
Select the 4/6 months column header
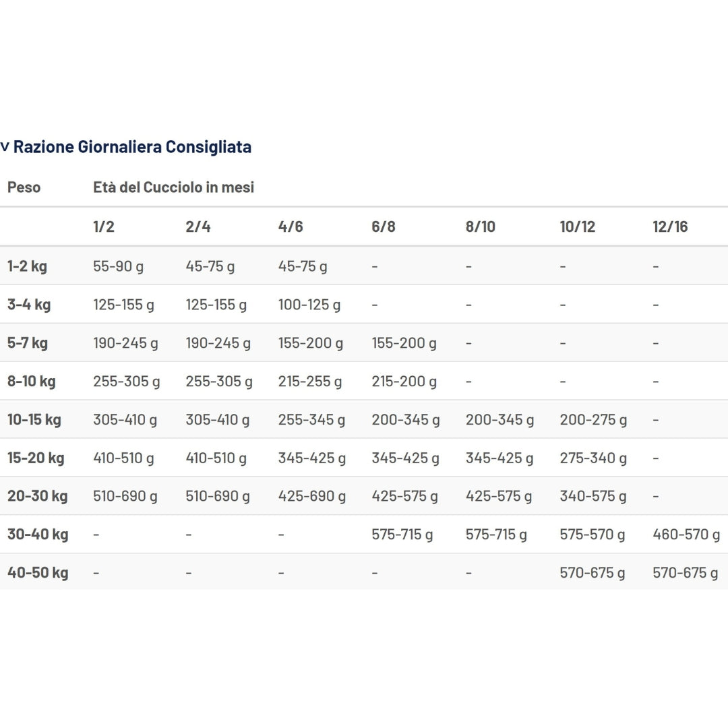coord(291,226)
